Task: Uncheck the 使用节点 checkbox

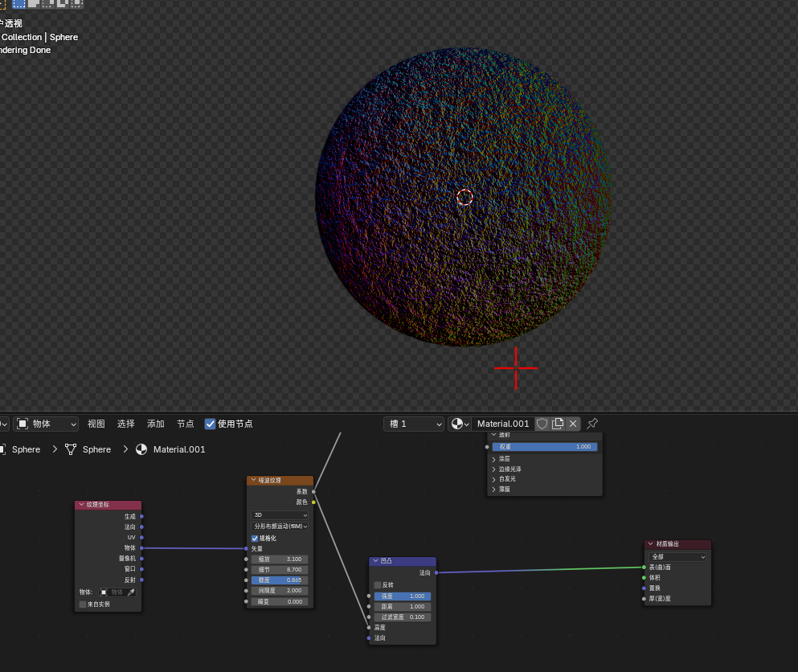Action: point(210,424)
